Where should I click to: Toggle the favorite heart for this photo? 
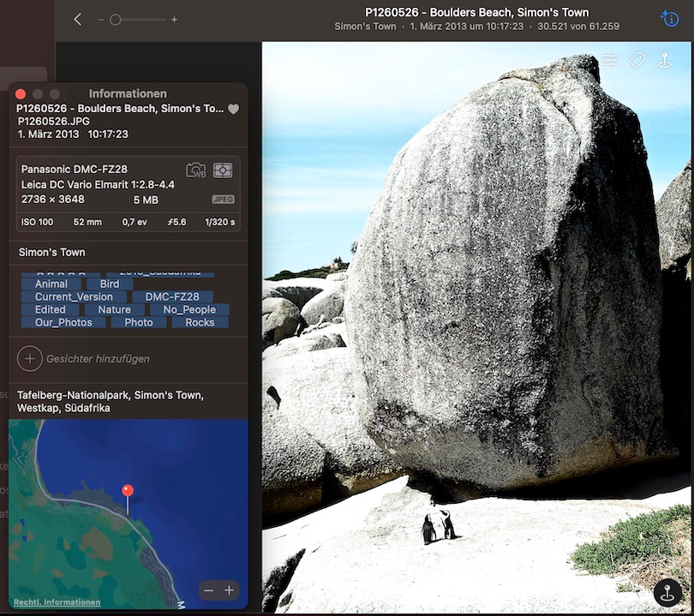click(233, 110)
